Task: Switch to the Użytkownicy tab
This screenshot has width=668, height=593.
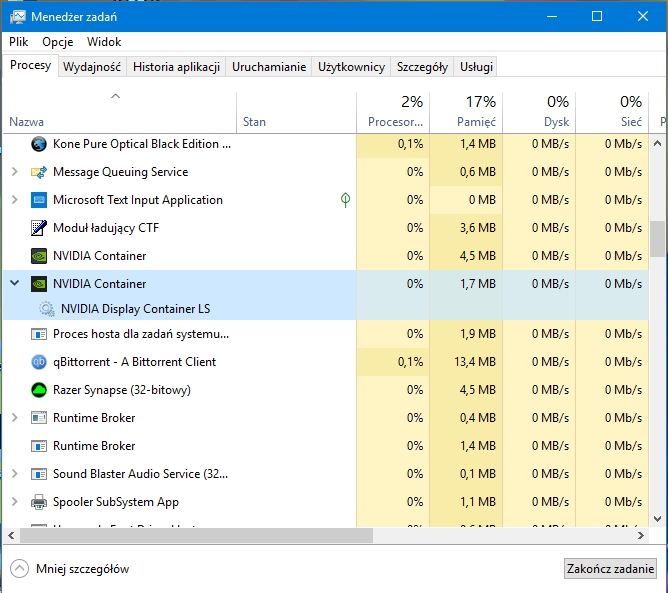Action: 351,67
